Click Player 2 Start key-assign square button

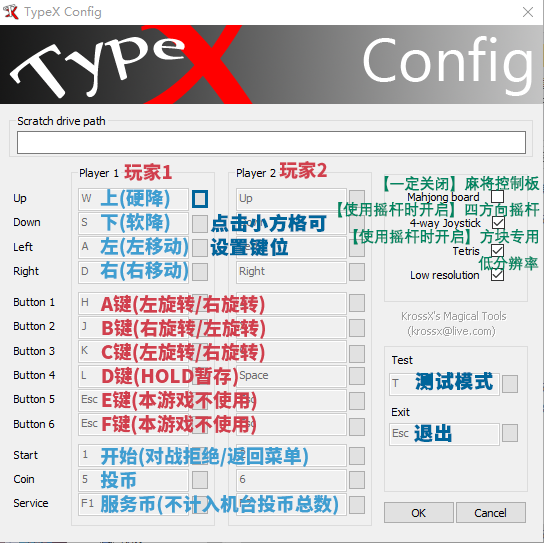[357, 456]
